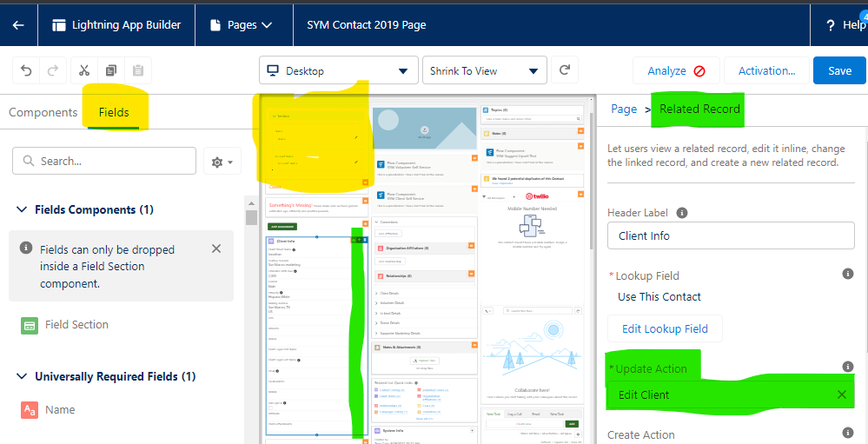Switch to the Fields tab
Image resolution: width=868 pixels, height=444 pixels.
114,112
